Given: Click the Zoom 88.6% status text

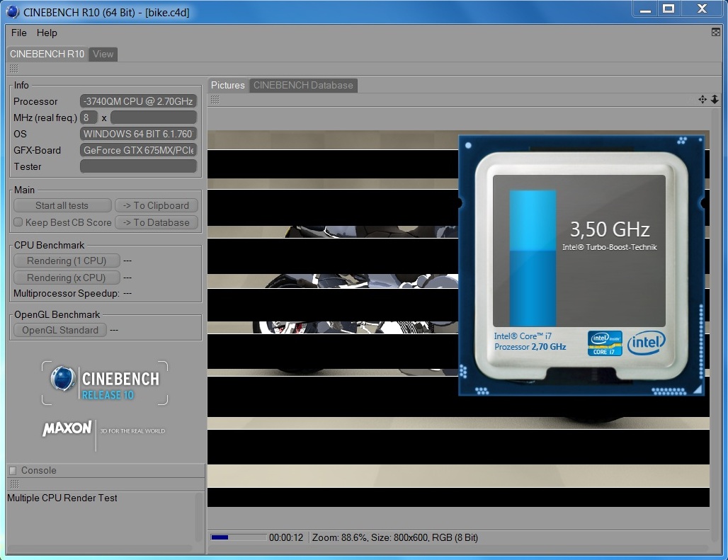Looking at the screenshot, I should 339,538.
